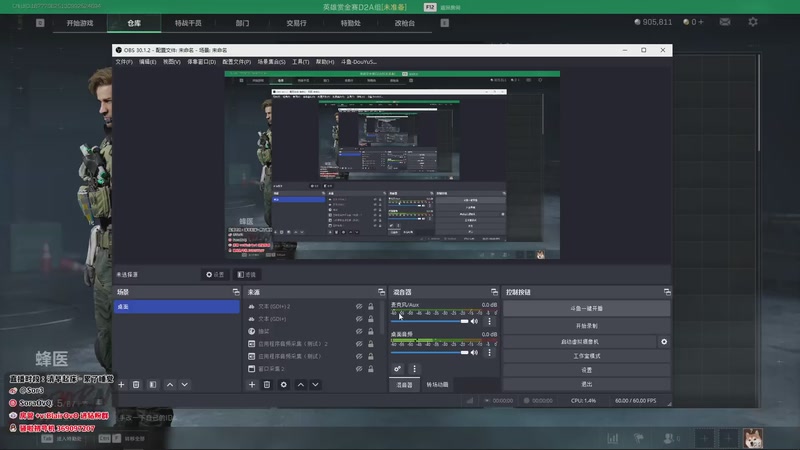The width and height of the screenshot is (800, 450).
Task: Open the scene filters icon
Action: [x=153, y=385]
